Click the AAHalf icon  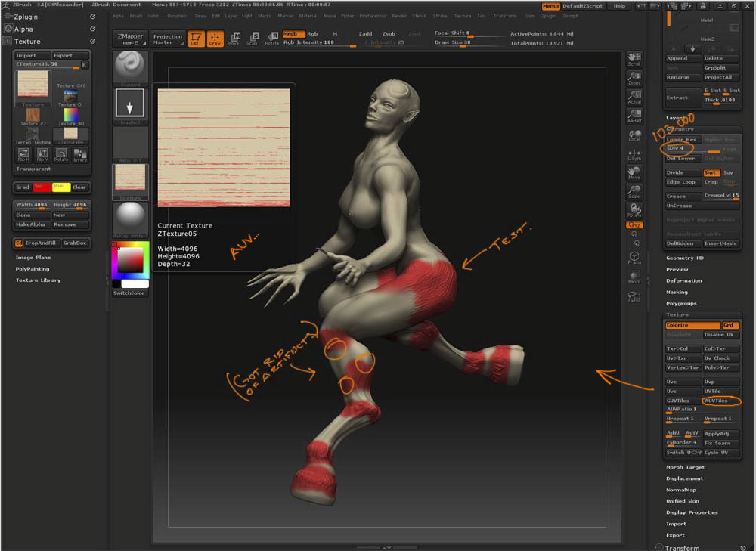[x=634, y=116]
